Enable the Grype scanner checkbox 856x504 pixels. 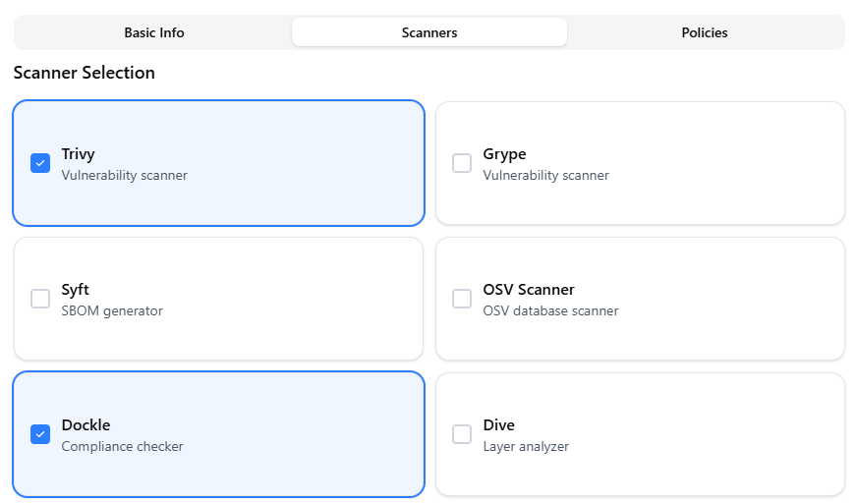462,163
